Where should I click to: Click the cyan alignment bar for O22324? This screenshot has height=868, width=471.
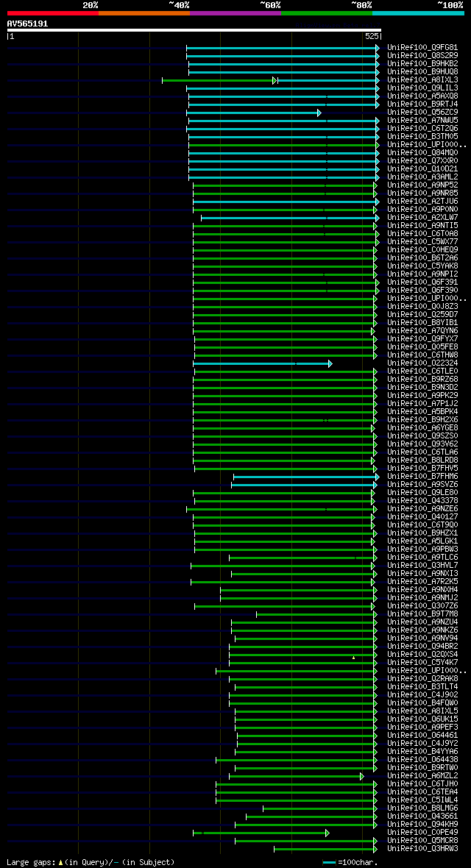click(x=263, y=363)
